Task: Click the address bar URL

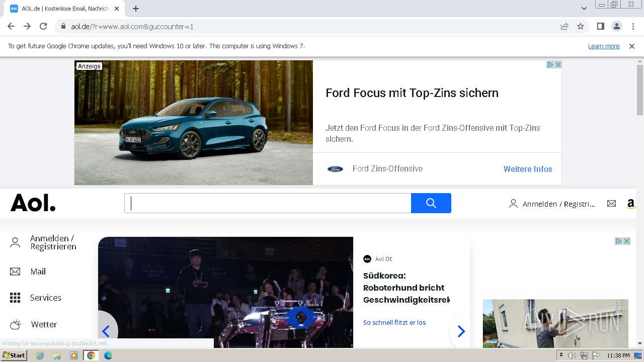Action: pos(132,27)
